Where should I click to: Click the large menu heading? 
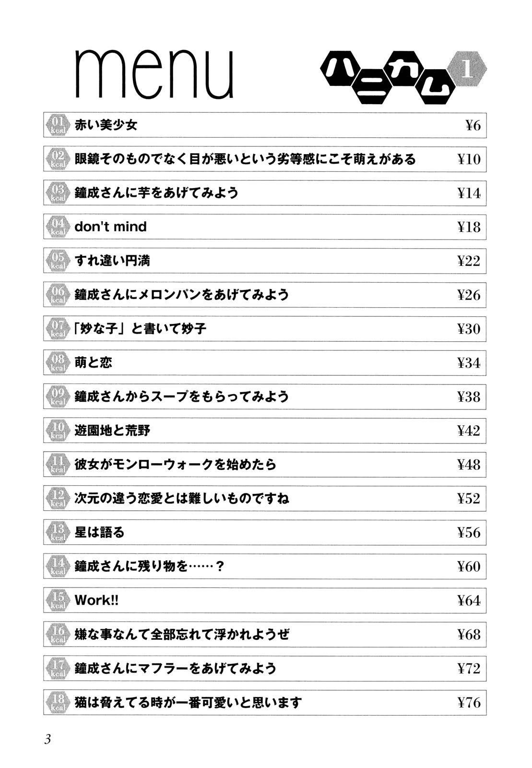coord(154,74)
